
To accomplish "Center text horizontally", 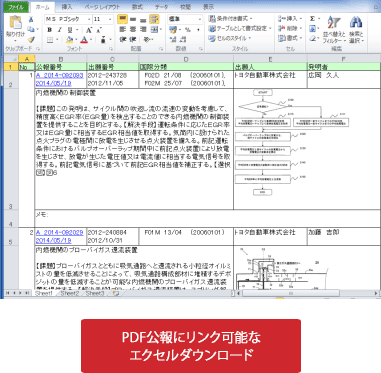I will coord(133,30).
